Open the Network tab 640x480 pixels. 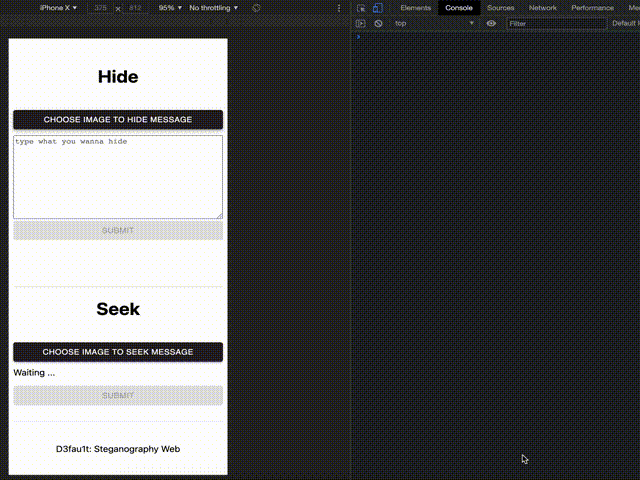543,8
